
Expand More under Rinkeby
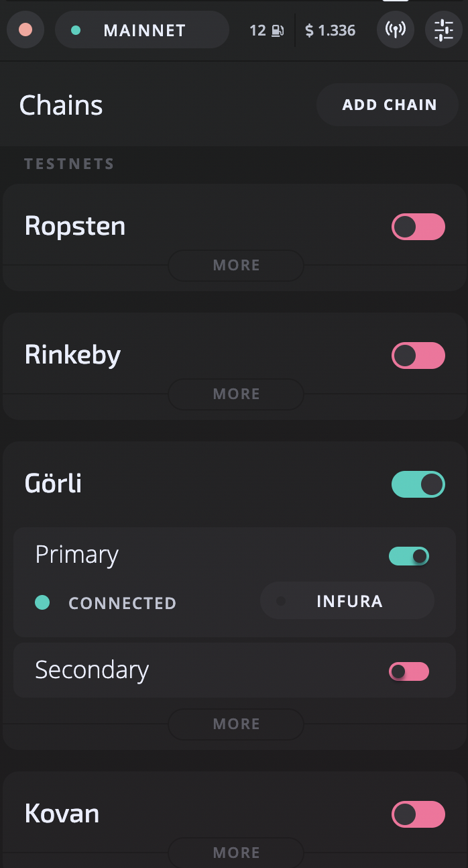[236, 394]
